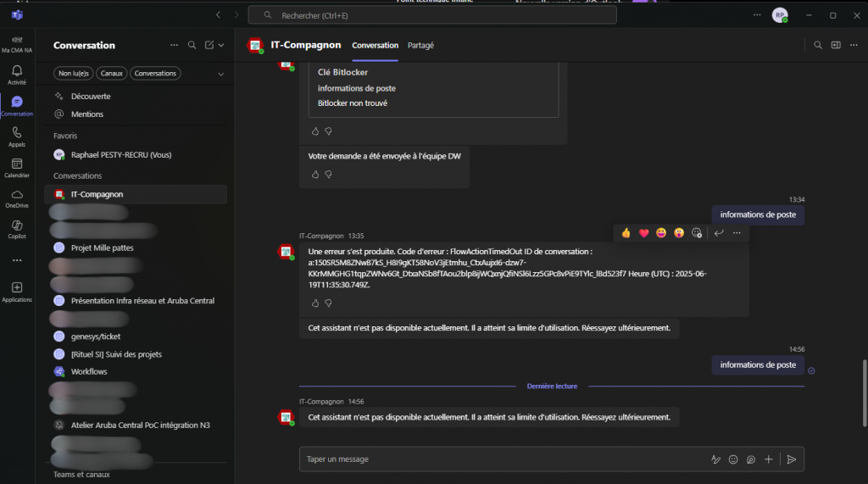Click the chat vertical scrollbar

[x=864, y=392]
